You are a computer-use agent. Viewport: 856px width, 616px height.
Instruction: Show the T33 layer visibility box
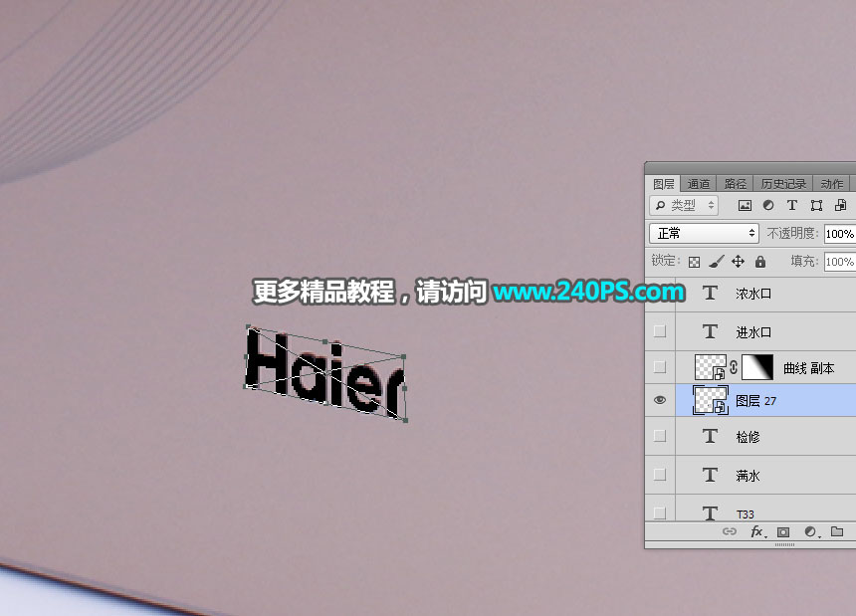pyautogui.click(x=660, y=513)
